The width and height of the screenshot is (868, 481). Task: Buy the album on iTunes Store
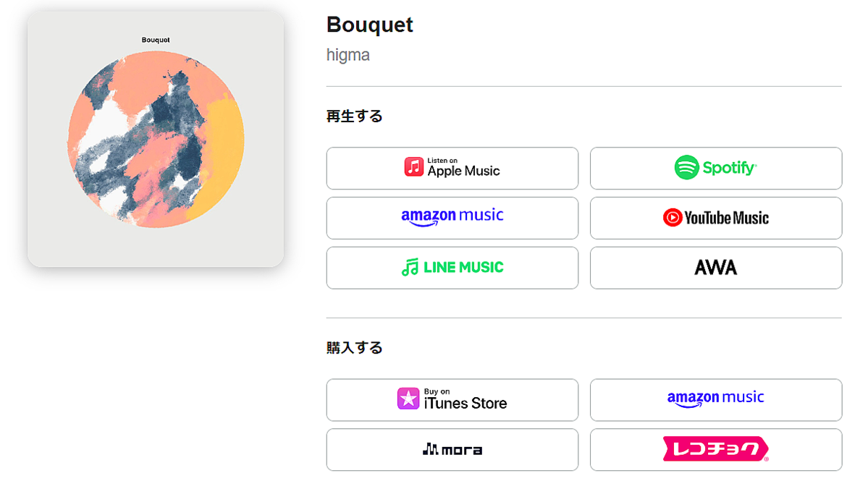[452, 399]
